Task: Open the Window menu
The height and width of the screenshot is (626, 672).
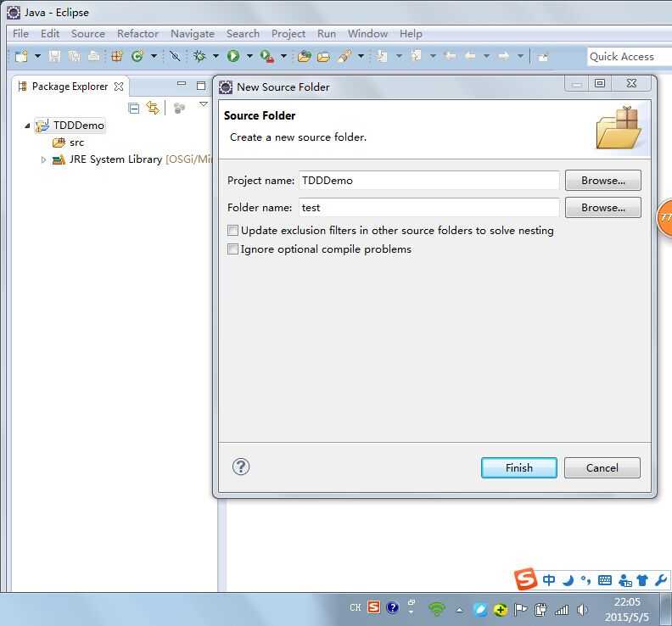Action: [x=367, y=33]
